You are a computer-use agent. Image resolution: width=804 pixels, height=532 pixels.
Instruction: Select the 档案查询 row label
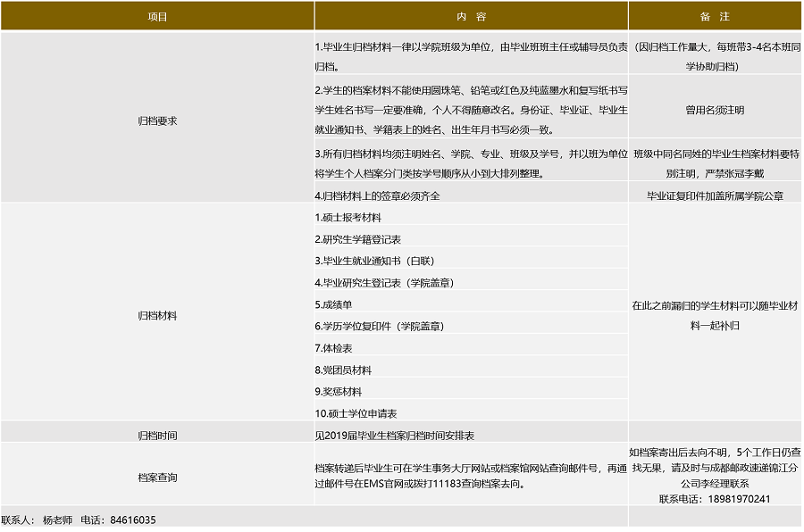157,478
